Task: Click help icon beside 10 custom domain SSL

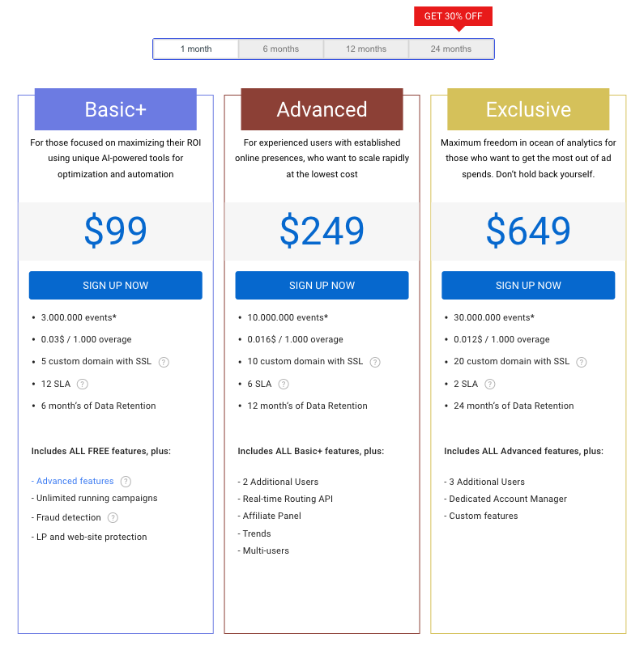Action: (375, 362)
